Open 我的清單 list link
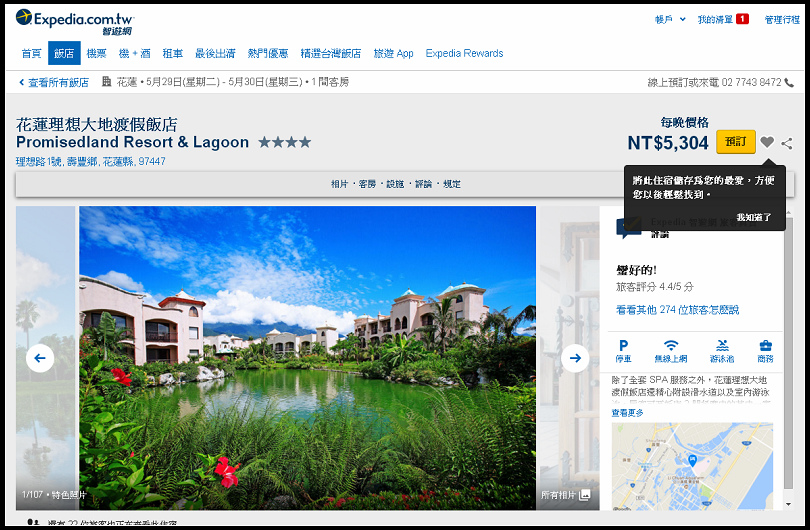The width and height of the screenshot is (810, 530). pyautogui.click(x=715, y=20)
